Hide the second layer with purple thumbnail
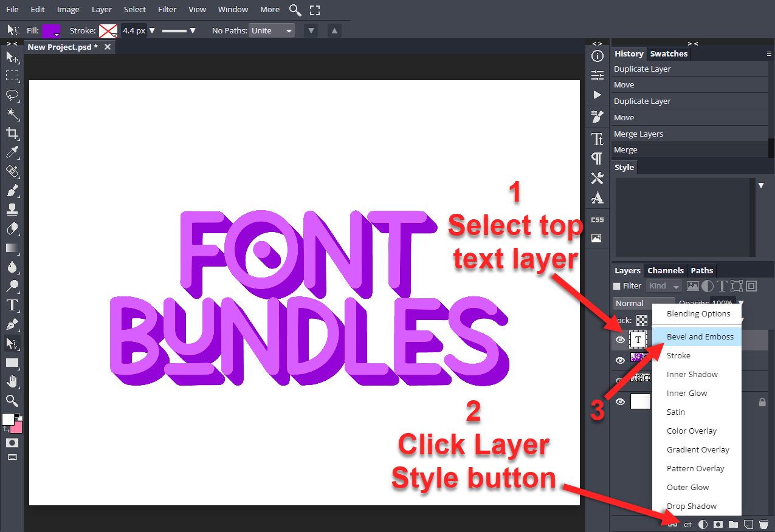775x532 pixels. click(x=620, y=361)
